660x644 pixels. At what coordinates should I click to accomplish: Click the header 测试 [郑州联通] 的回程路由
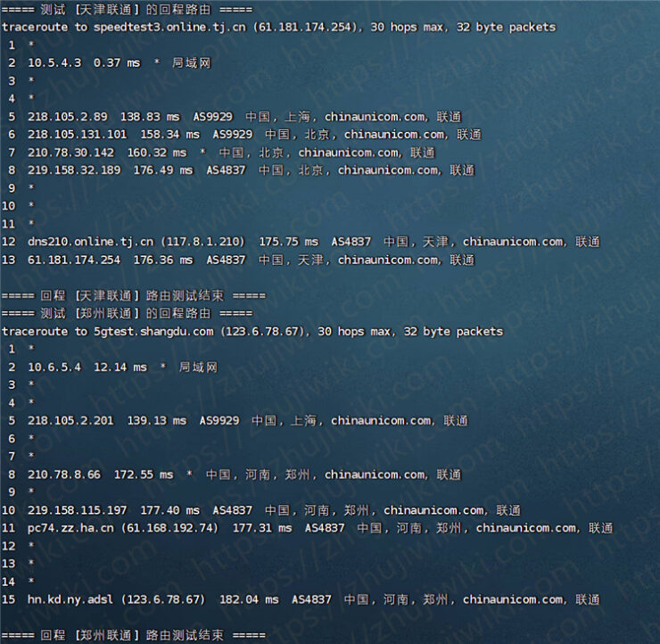[126, 314]
